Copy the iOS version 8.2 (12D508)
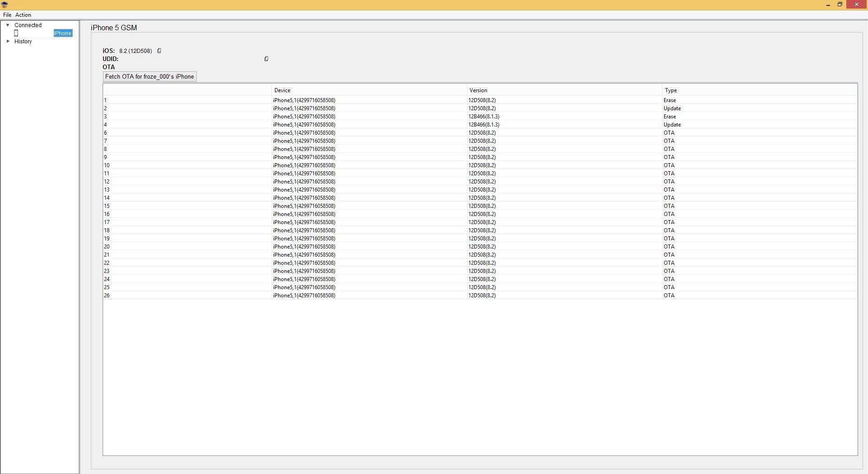Image resolution: width=868 pixels, height=474 pixels. pyautogui.click(x=159, y=51)
